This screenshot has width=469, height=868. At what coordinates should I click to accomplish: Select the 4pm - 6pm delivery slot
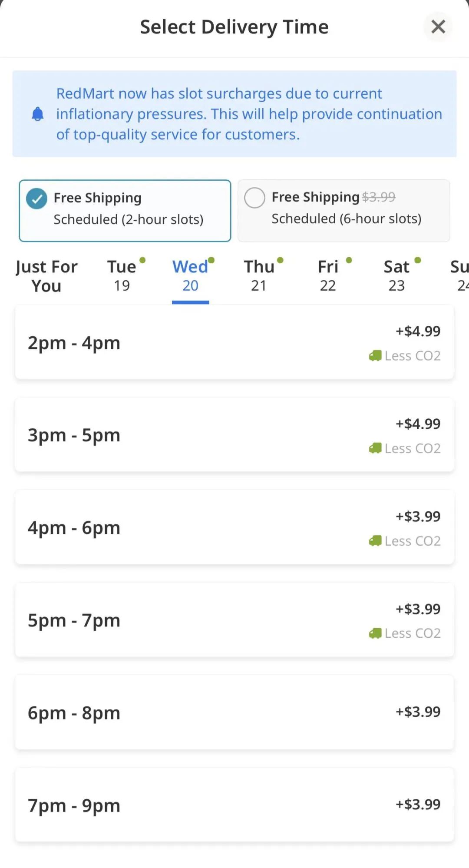pos(234,527)
